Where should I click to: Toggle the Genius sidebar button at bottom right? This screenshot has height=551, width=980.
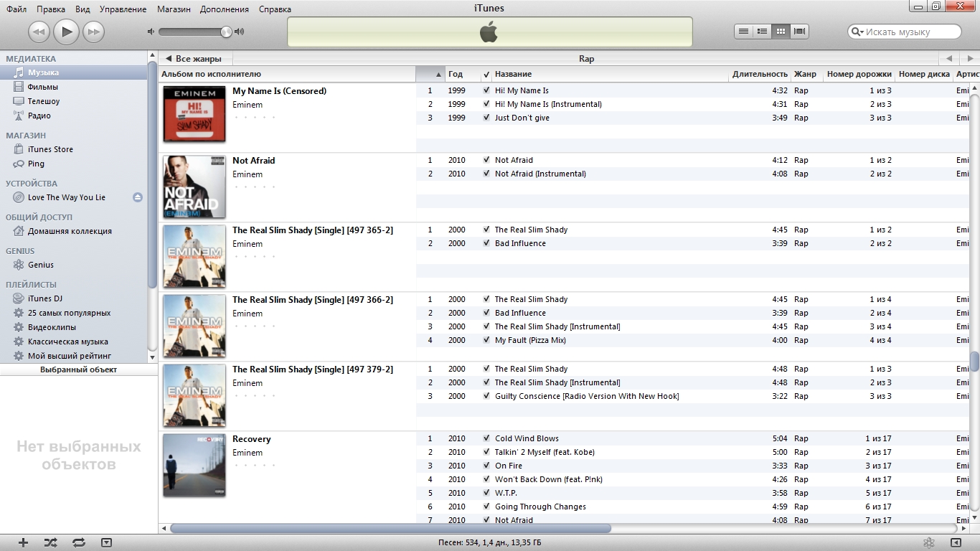[x=956, y=543]
